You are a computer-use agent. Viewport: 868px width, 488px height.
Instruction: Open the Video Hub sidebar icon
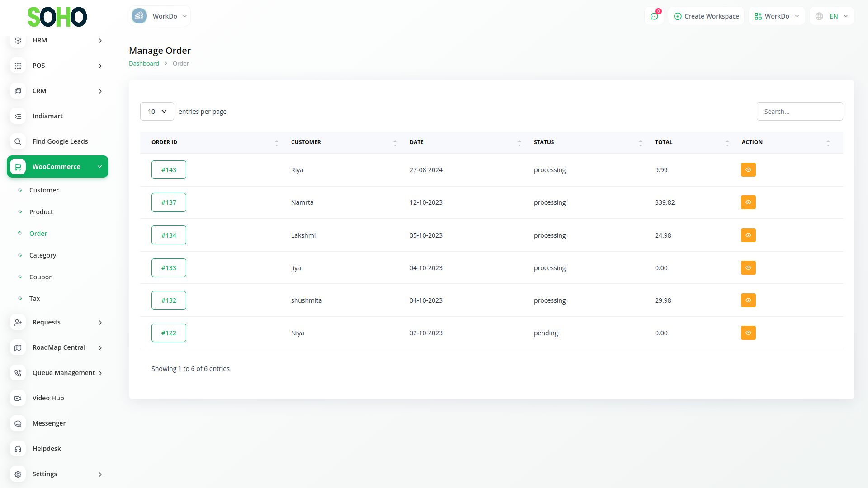click(18, 398)
